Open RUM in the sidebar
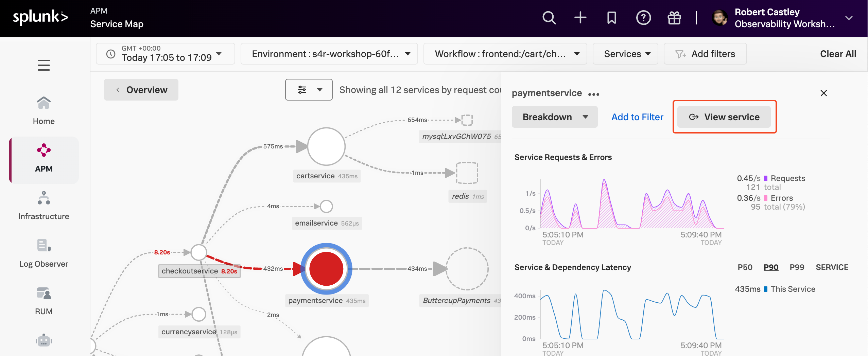The height and width of the screenshot is (356, 868). 44,301
